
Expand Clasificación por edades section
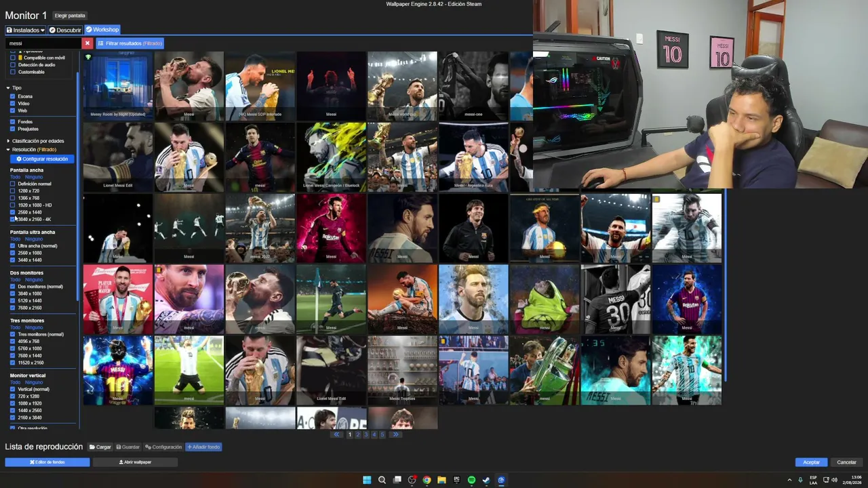pos(8,141)
